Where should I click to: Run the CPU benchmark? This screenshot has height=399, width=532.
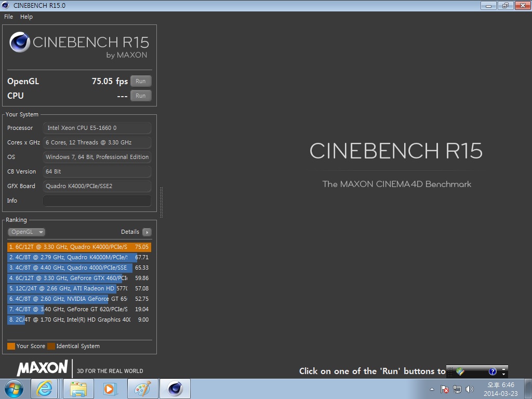pos(140,96)
